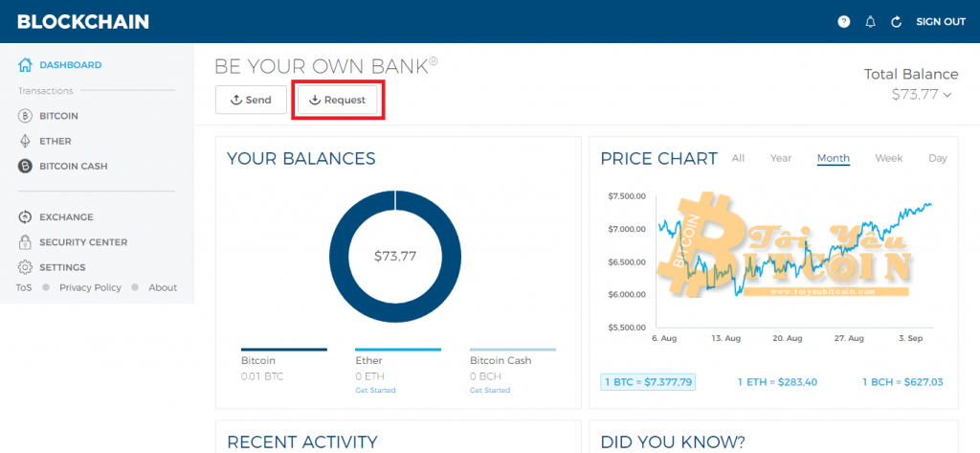980x453 pixels.
Task: Click the Dashboard home icon
Action: [25, 65]
